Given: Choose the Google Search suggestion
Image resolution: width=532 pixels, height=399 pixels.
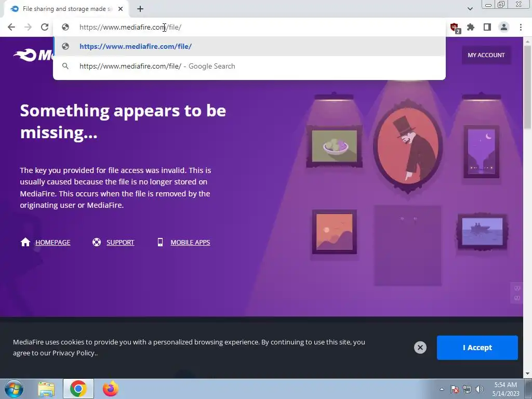Looking at the screenshot, I should click(x=249, y=66).
